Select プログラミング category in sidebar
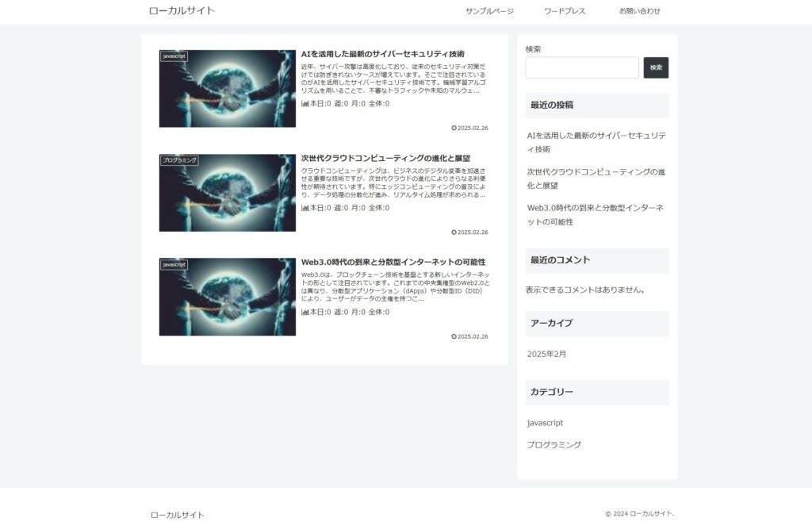812x526 pixels. [553, 445]
